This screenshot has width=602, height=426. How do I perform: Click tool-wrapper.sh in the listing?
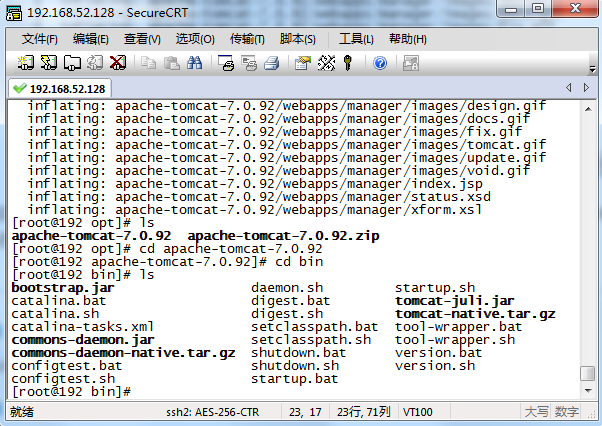tap(455, 340)
